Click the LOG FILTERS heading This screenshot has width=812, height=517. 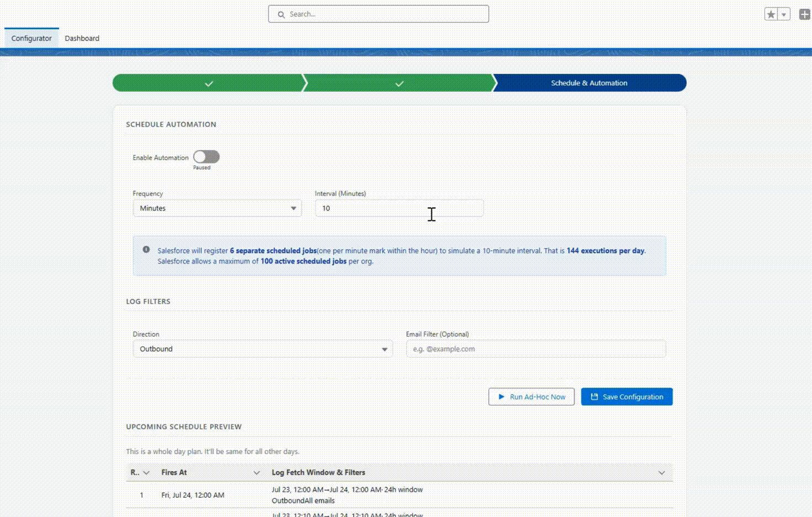[x=148, y=301]
